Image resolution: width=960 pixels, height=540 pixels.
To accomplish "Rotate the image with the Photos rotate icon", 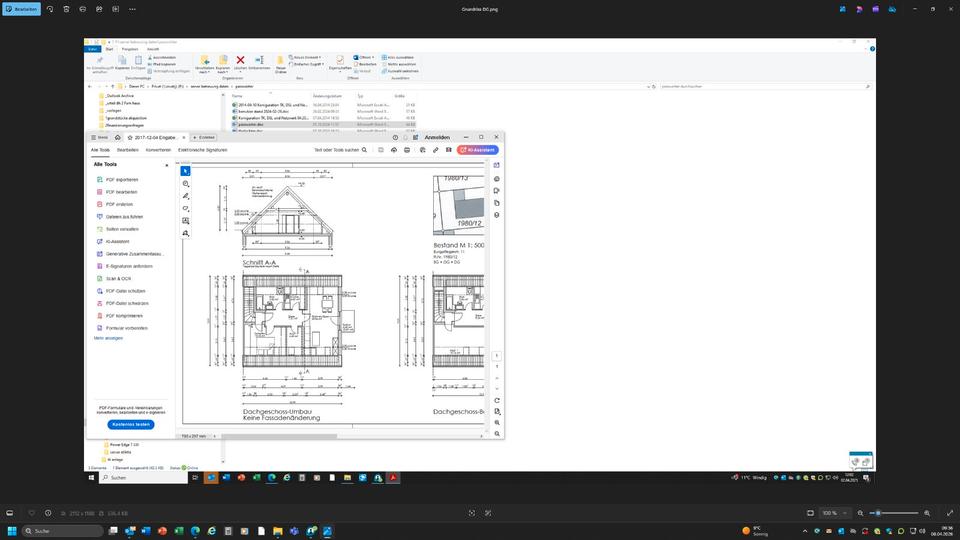I will click(x=50, y=9).
